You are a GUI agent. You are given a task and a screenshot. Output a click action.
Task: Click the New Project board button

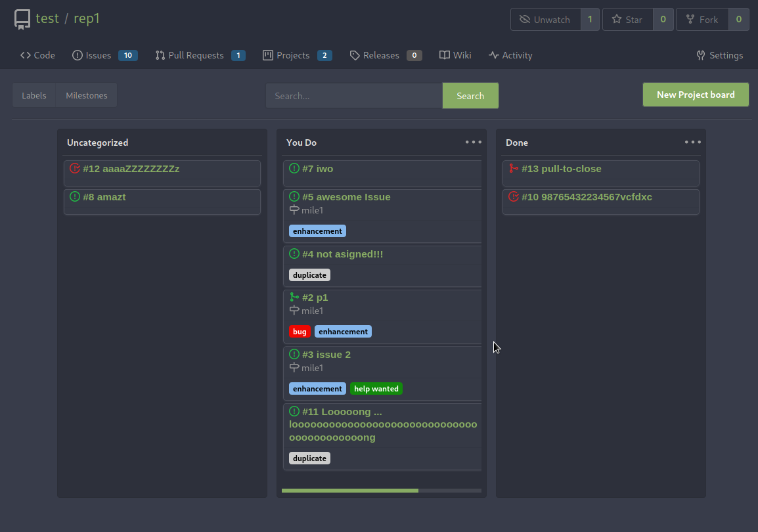(696, 95)
